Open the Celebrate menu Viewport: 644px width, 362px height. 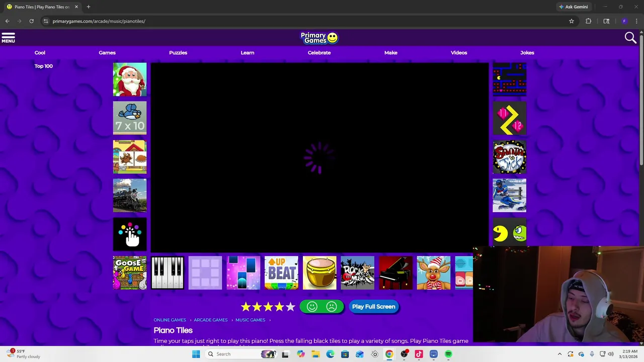(x=319, y=52)
